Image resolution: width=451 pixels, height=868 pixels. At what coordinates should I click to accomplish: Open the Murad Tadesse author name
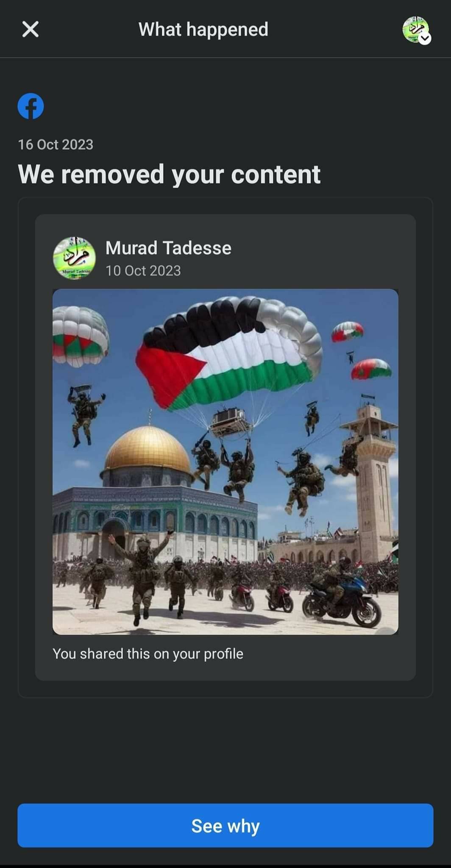pyautogui.click(x=168, y=248)
